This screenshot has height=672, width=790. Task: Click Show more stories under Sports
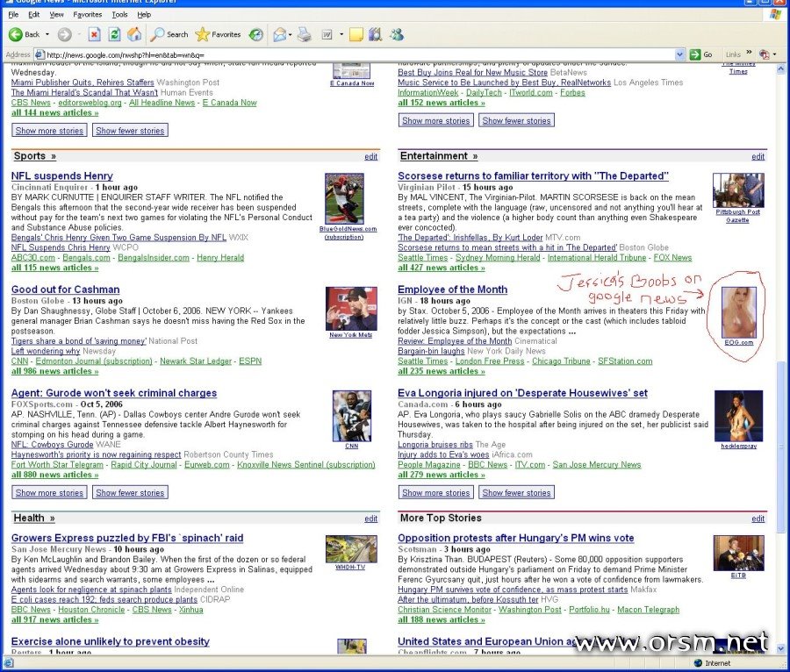(49, 493)
